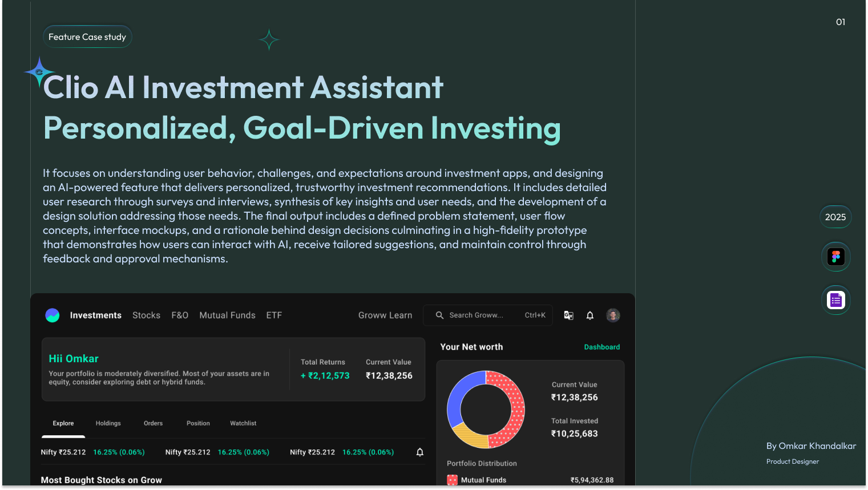Image resolution: width=868 pixels, height=490 pixels.
Task: Select the Investments nav item
Action: pyautogui.click(x=96, y=315)
